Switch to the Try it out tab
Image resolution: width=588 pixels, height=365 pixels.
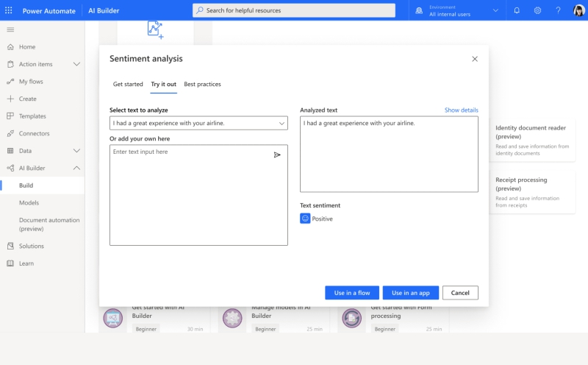pyautogui.click(x=163, y=84)
